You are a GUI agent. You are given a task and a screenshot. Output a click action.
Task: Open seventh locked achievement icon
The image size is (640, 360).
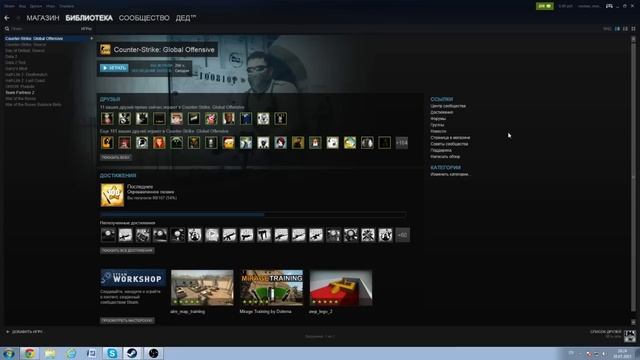[212, 235]
